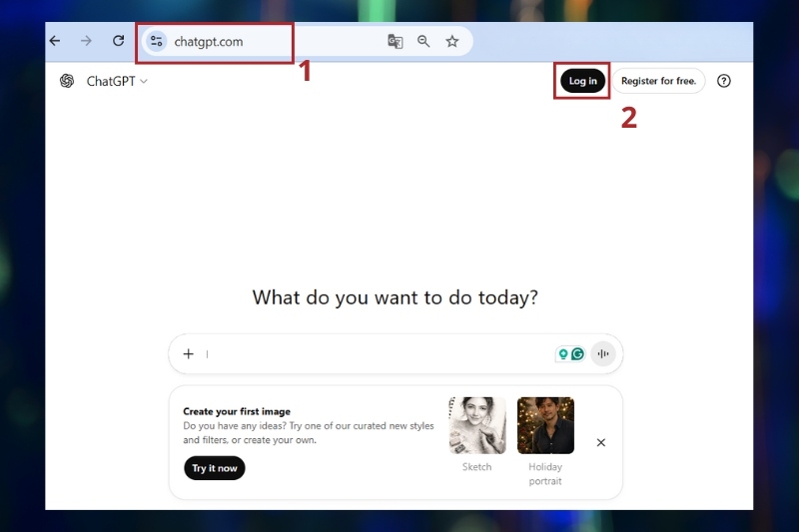The image size is (799, 532).
Task: Click the 'Create your first image' heading
Action: [x=237, y=411]
